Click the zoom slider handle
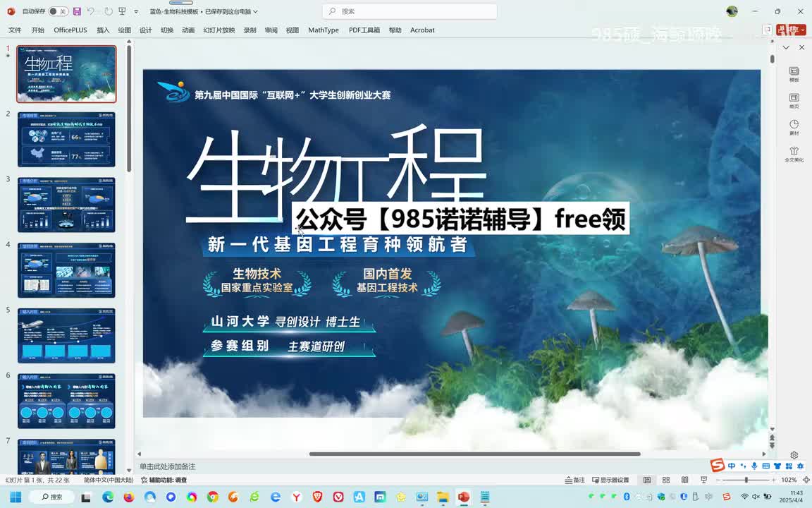812x508 pixels. click(746, 480)
